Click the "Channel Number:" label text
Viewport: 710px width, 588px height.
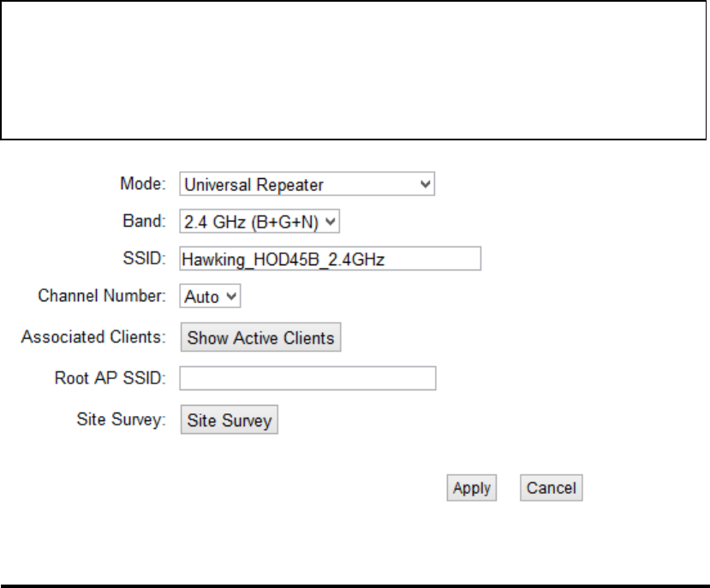(x=102, y=296)
